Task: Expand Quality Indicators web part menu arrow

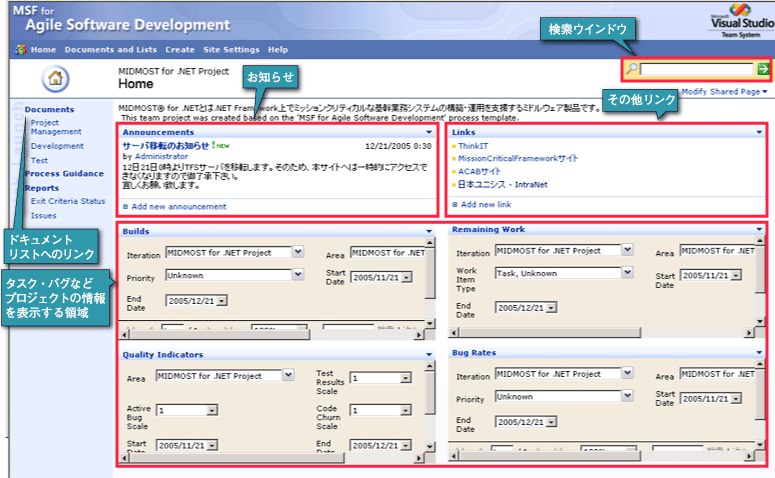Action: [x=429, y=355]
